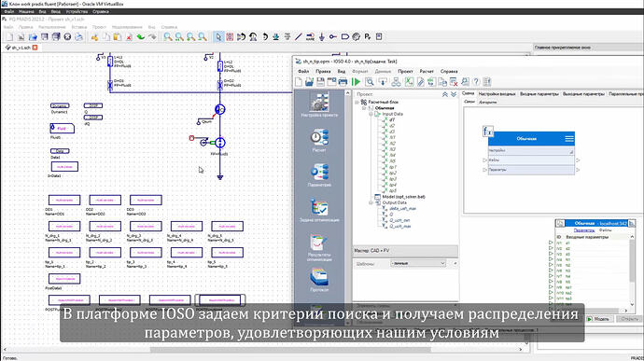Select 'Model (opt_solver.bat)' in project tree
Screen dimensions: 644x361
coord(403,197)
